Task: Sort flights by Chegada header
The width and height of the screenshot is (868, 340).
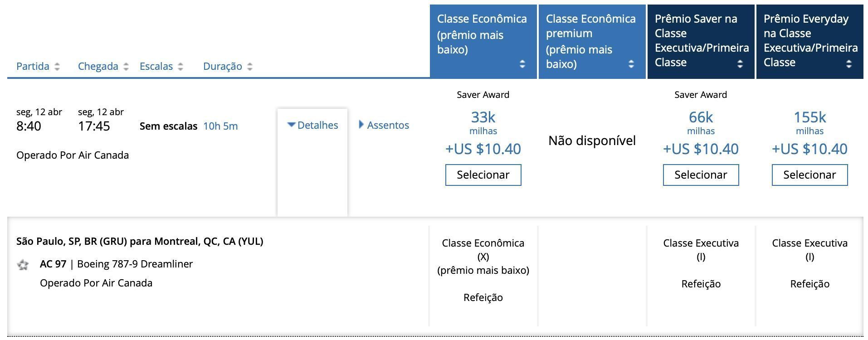Action: click(x=98, y=66)
